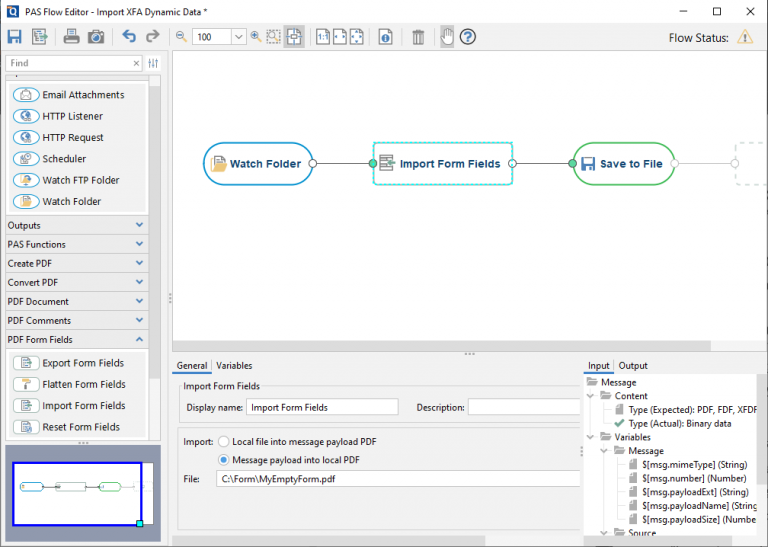Take a snapshot with the camera icon
The image size is (768, 547).
96,37
